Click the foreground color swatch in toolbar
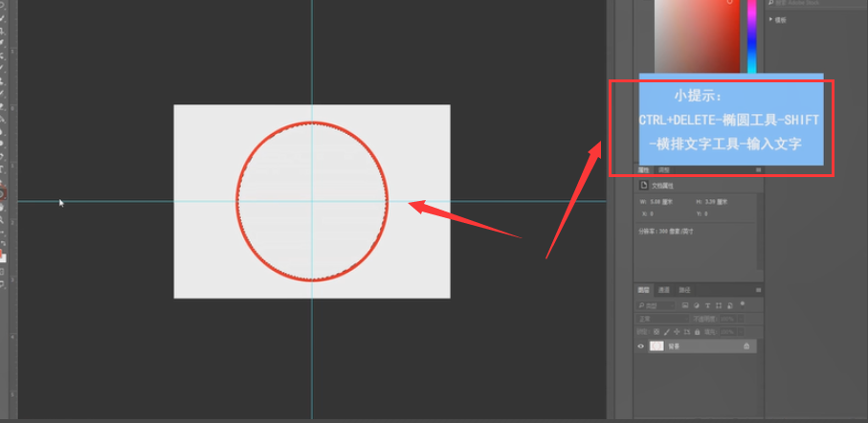The image size is (868, 423). tap(2, 256)
